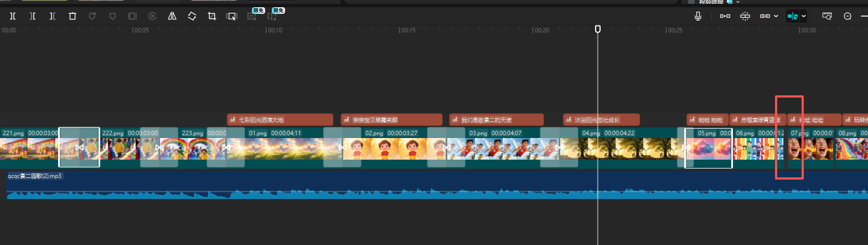
Task: Click the Rotate icon
Action: 192,16
